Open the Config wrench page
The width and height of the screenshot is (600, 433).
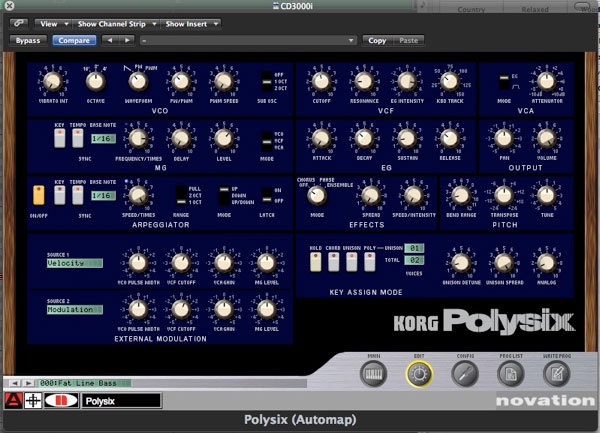(465, 374)
